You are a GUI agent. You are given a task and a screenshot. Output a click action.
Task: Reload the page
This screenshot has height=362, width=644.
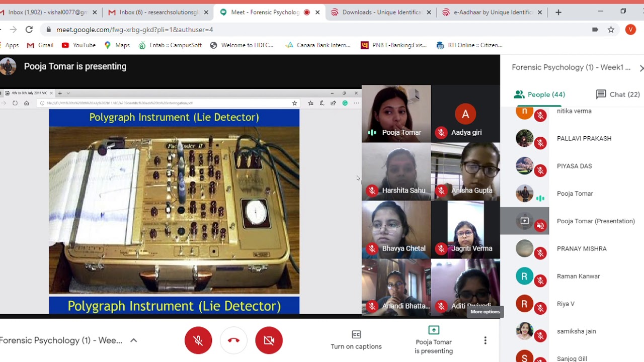point(29,30)
